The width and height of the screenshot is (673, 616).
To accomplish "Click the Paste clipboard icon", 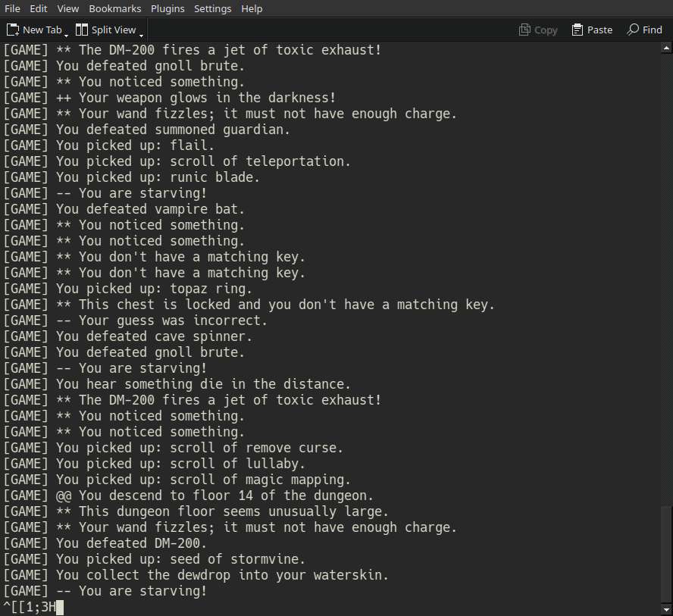I will (578, 30).
